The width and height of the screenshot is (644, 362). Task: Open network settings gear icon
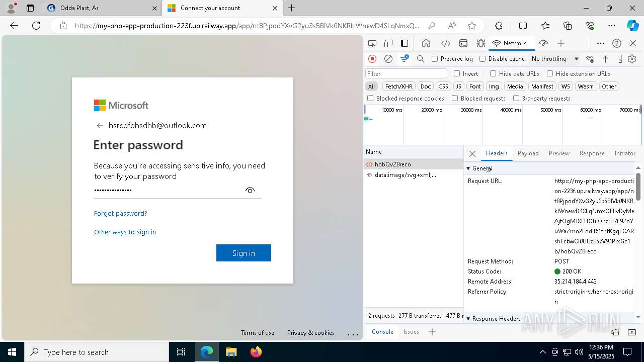632,59
